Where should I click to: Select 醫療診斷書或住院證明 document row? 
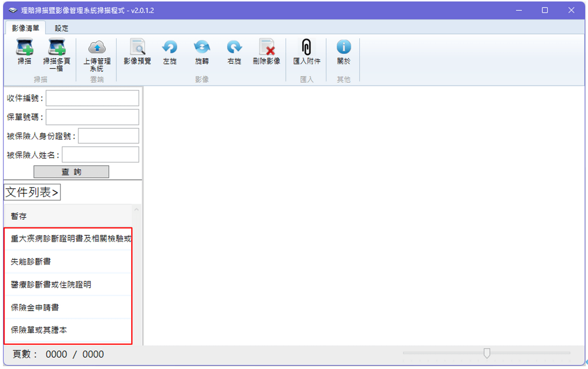[68, 284]
